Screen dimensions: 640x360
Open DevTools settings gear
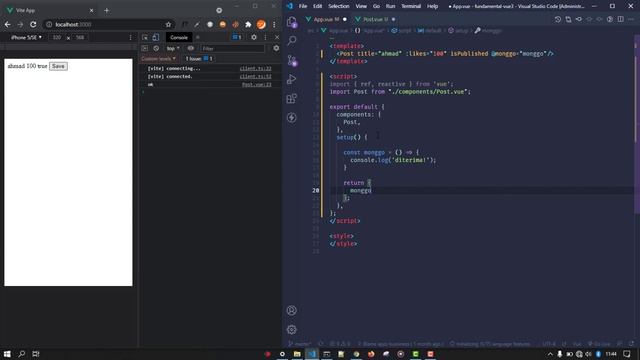254,37
